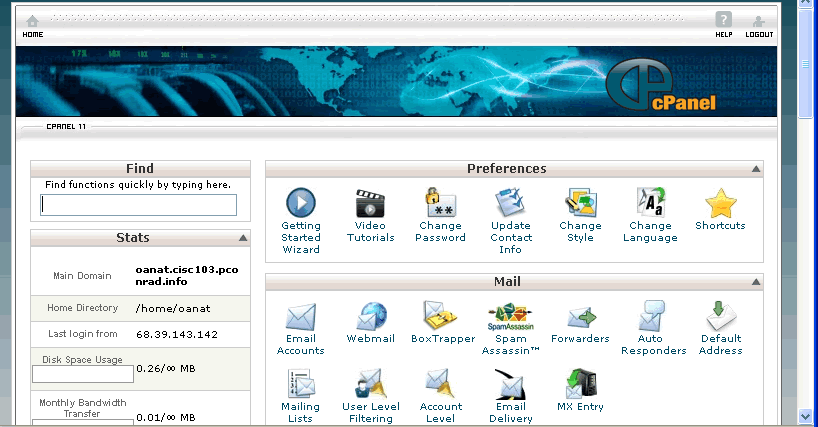The height and width of the screenshot is (427, 818).
Task: Click the 0.01/∞ MB bandwidth value
Action: click(166, 418)
